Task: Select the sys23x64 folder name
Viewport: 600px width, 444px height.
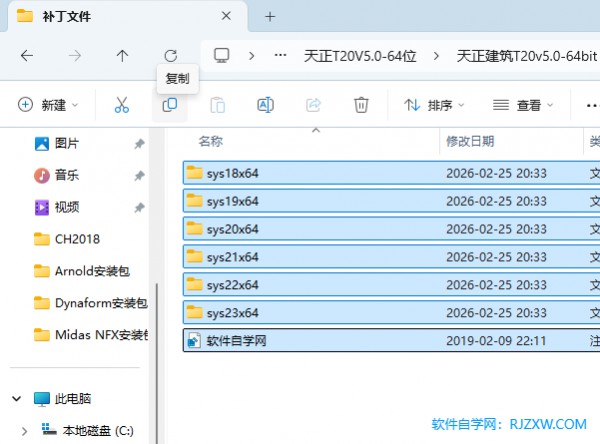Action: click(233, 313)
